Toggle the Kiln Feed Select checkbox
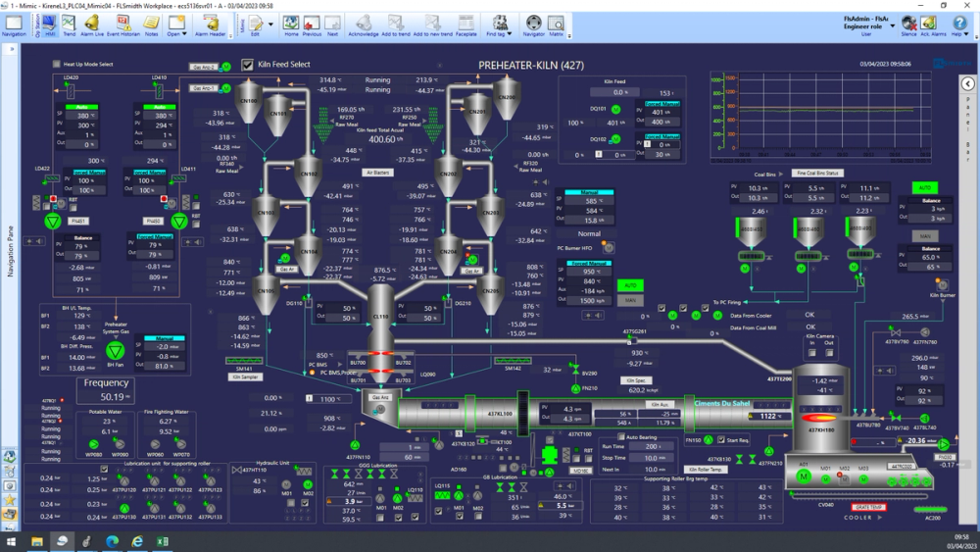Image resolution: width=980 pixels, height=552 pixels. 248,65
